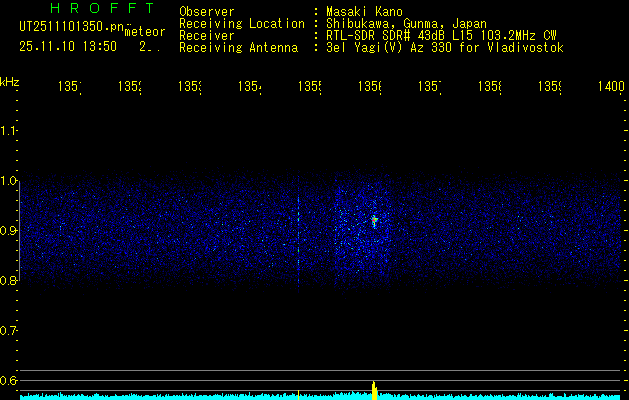Click the 0.8 kHz frequency tick label

8,280
